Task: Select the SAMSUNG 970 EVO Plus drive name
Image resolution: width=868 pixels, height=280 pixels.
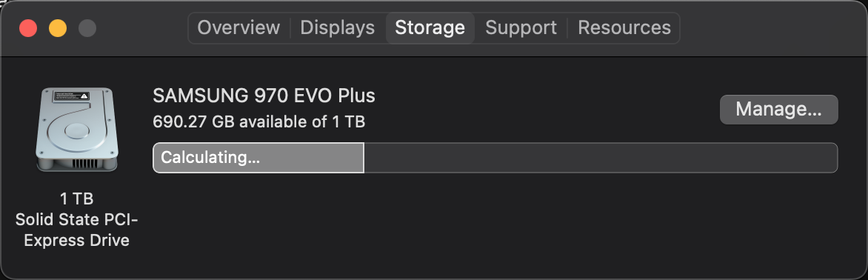Action: click(264, 96)
